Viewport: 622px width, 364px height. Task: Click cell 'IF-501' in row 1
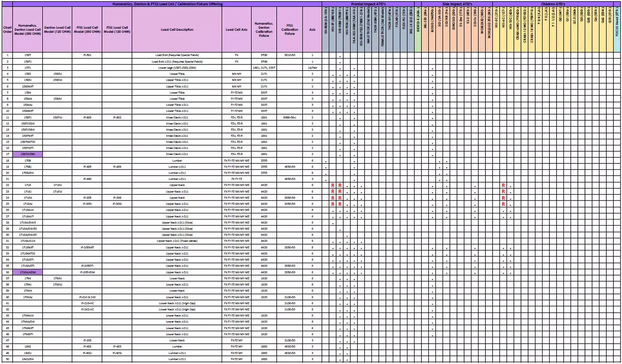87,55
